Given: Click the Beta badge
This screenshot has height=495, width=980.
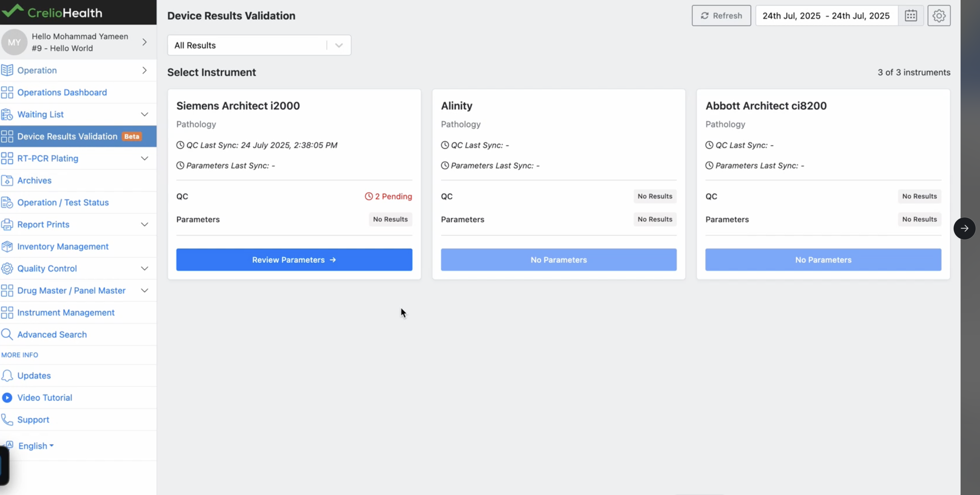Looking at the screenshot, I should [132, 137].
